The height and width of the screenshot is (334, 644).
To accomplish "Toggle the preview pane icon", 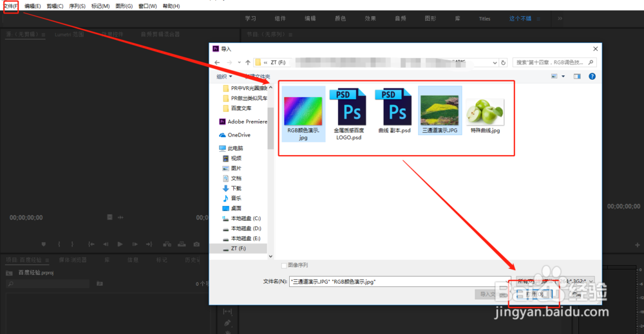I will coord(577,77).
